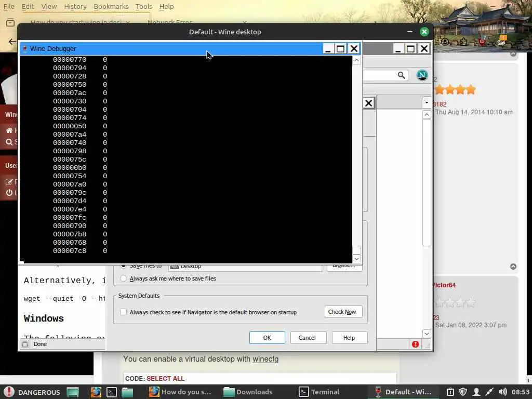Click the power logout icon in forum sidebar
This screenshot has width=532, height=399.
9,193
